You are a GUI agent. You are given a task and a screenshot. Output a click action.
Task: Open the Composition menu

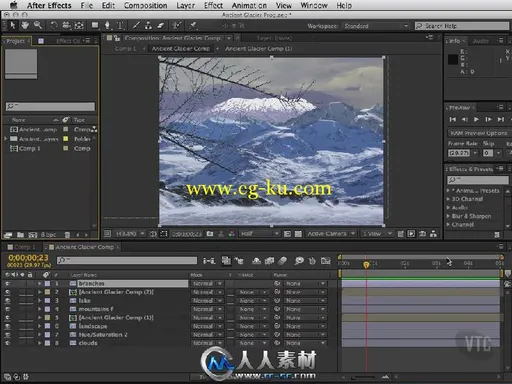pyautogui.click(x=145, y=5)
